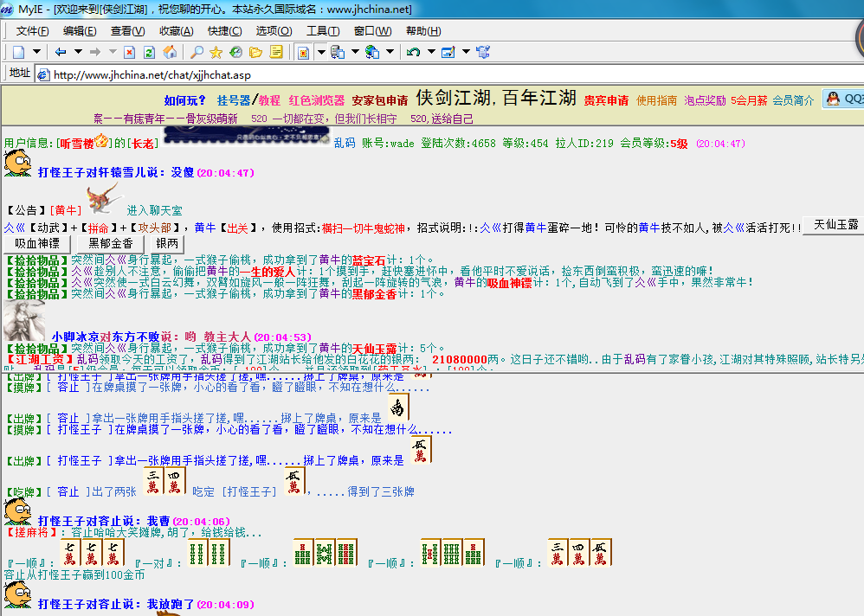864x616 pixels.
Task: Open the Back history dropdown arrow
Action: coord(78,52)
